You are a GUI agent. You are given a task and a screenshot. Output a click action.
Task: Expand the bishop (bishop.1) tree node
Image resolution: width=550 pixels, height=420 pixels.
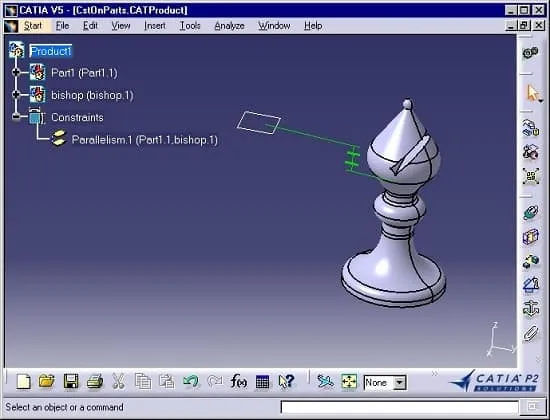(x=16, y=95)
